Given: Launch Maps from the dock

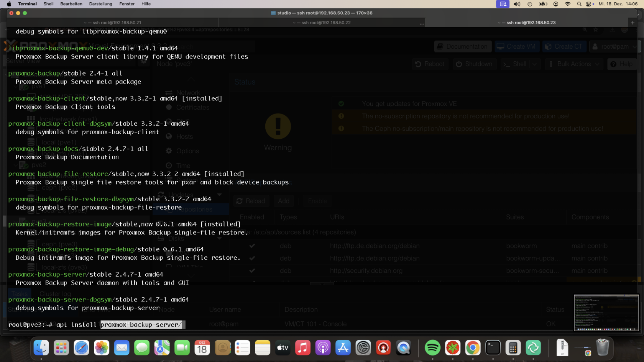Looking at the screenshot, I should tap(162, 348).
